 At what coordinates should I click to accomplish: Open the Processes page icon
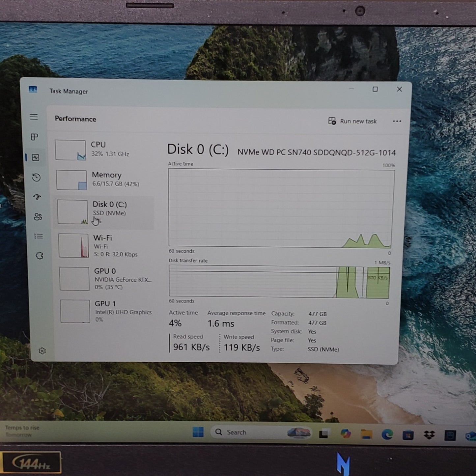[34, 137]
